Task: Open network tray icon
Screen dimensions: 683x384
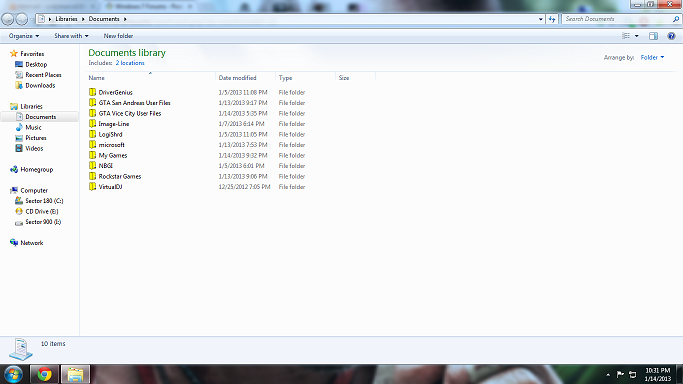Action: (633, 374)
